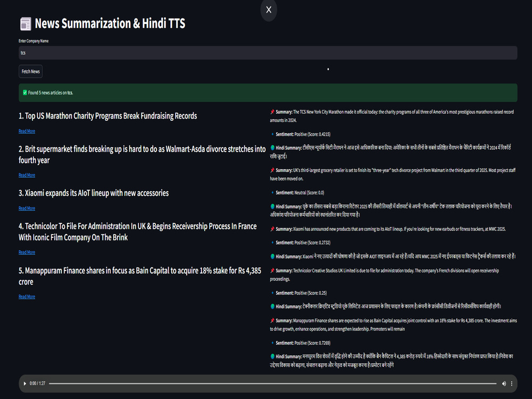Click Sentiment: Positive (Score: 0.25) text
The image size is (532, 399).
[x=301, y=293]
